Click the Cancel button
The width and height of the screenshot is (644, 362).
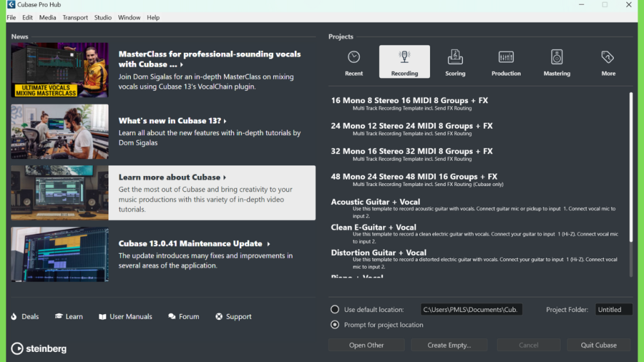(x=528, y=345)
